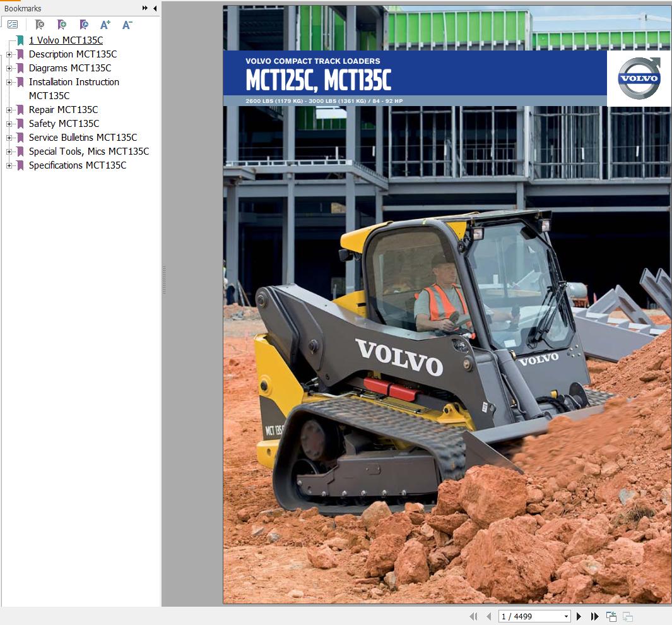
Task: Click the Service Bulletins MCT135C bookmark
Action: tap(83, 138)
